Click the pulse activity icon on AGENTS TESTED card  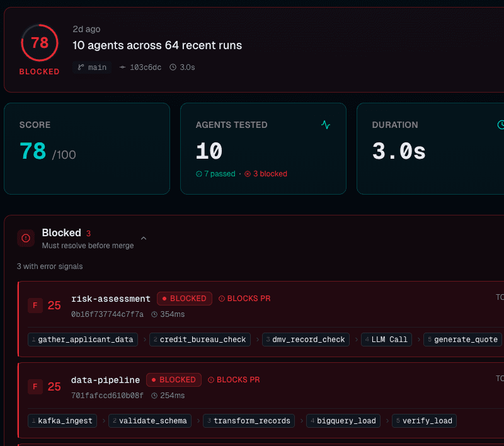(326, 125)
